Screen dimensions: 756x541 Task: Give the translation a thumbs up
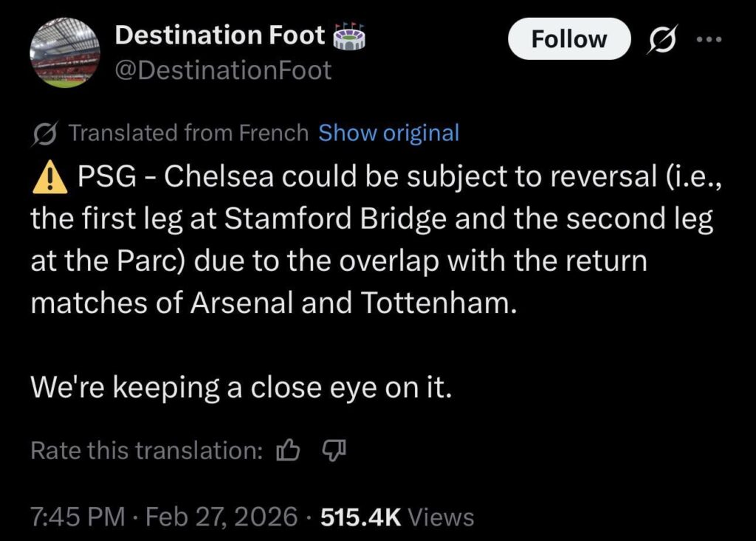(x=289, y=449)
